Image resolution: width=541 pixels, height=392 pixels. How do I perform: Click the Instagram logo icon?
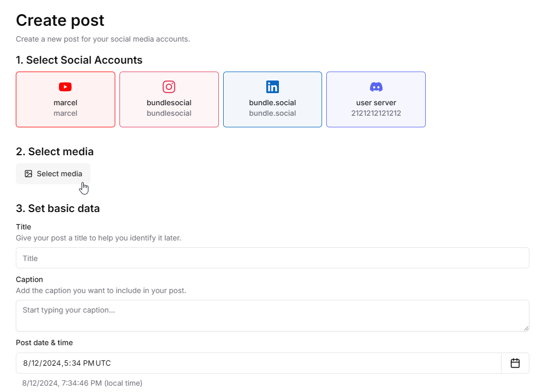tap(169, 87)
